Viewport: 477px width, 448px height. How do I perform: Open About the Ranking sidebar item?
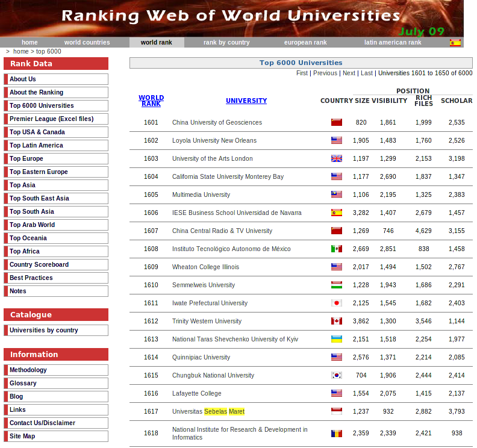pyautogui.click(x=56, y=93)
